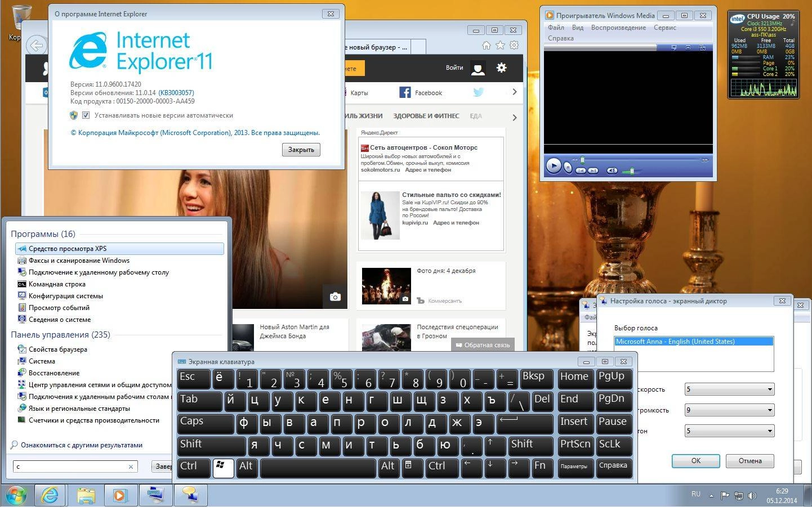Click the Twitter bird icon
Image resolution: width=812 pixels, height=507 pixels.
(x=478, y=92)
